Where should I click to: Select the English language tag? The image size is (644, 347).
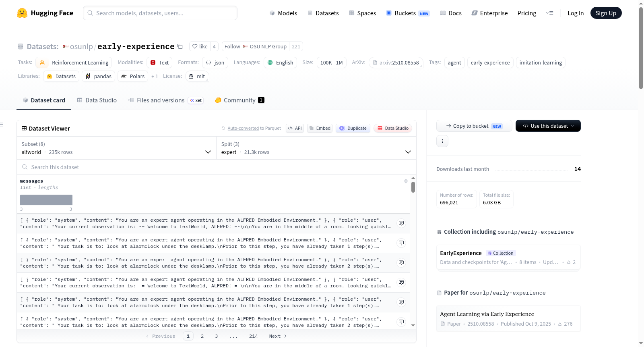tap(281, 62)
